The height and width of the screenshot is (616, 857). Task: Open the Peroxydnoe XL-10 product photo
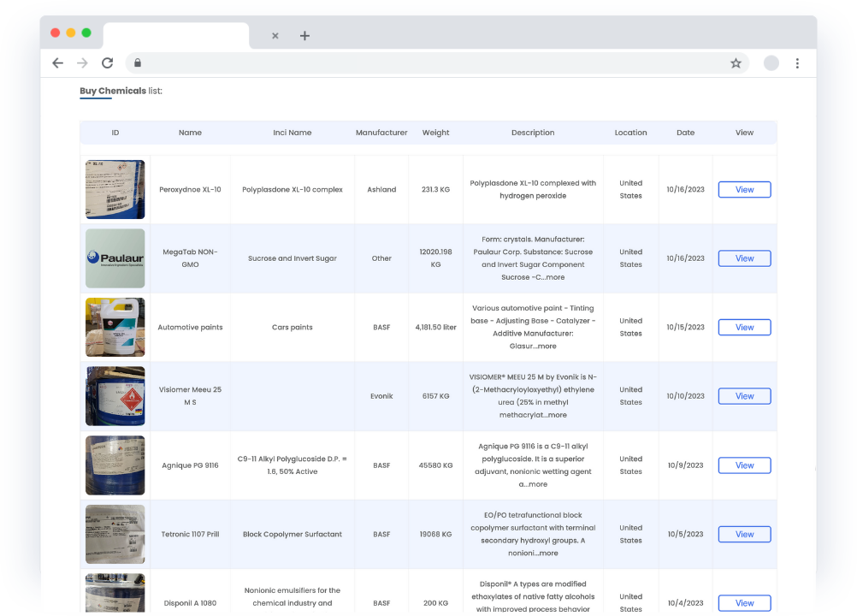(115, 190)
